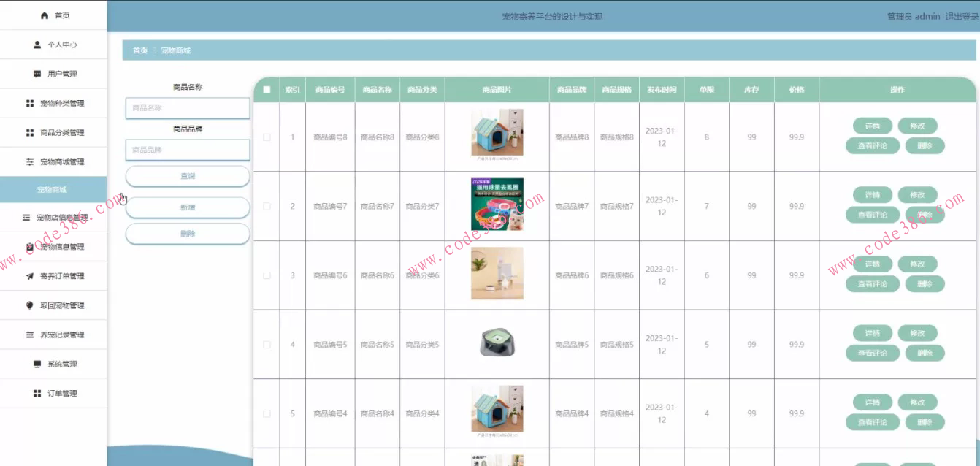Click the 商品规格6 cell
Image resolution: width=980 pixels, height=466 pixels.
pyautogui.click(x=617, y=275)
